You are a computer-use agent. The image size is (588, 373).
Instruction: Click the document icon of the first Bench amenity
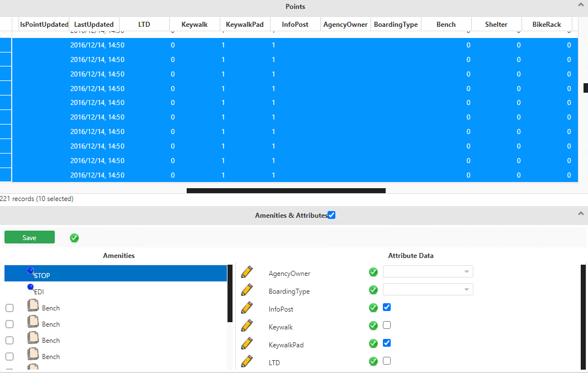coord(34,306)
